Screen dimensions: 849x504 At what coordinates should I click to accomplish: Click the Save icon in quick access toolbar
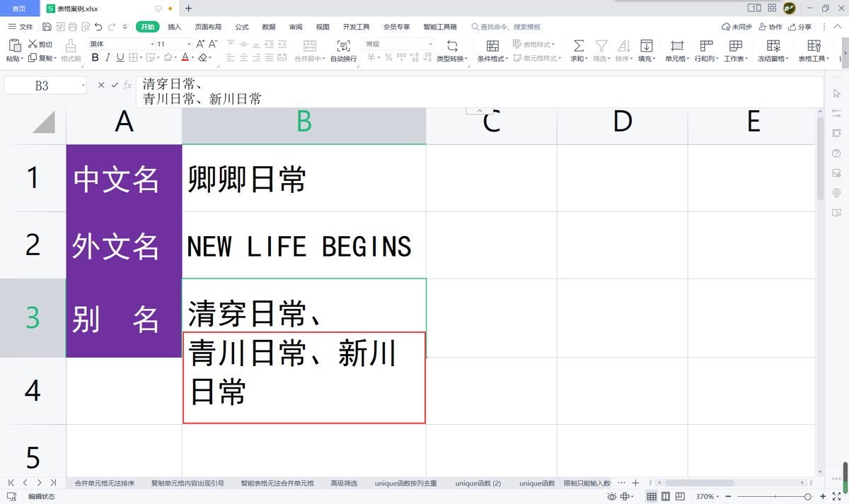47,27
